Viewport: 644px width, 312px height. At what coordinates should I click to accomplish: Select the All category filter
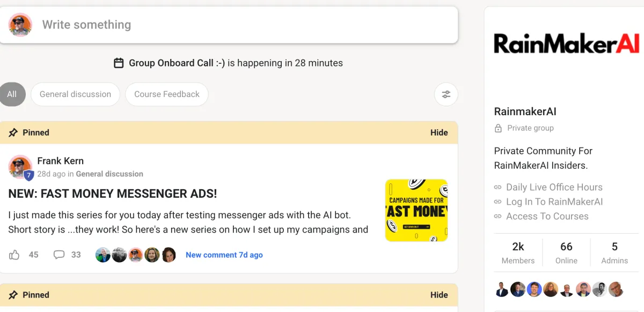tap(12, 94)
